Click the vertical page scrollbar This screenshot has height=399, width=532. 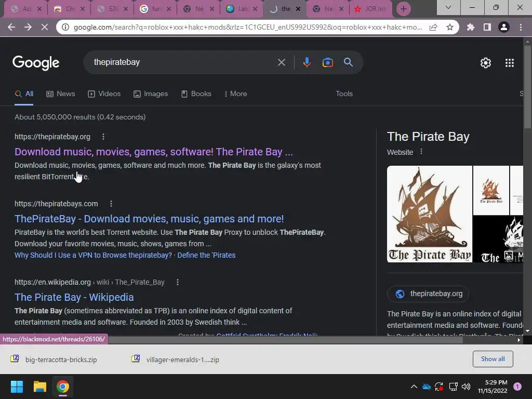pyautogui.click(x=527, y=87)
